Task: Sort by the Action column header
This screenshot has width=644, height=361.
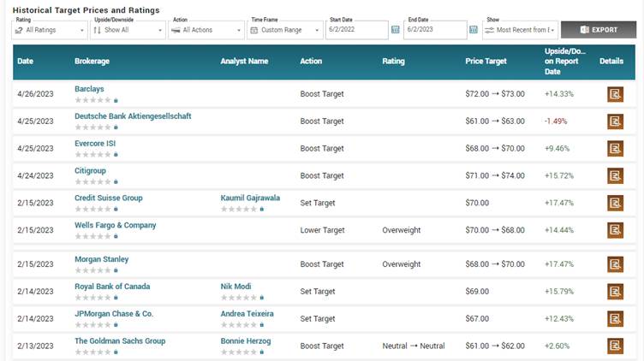Action: click(x=311, y=61)
